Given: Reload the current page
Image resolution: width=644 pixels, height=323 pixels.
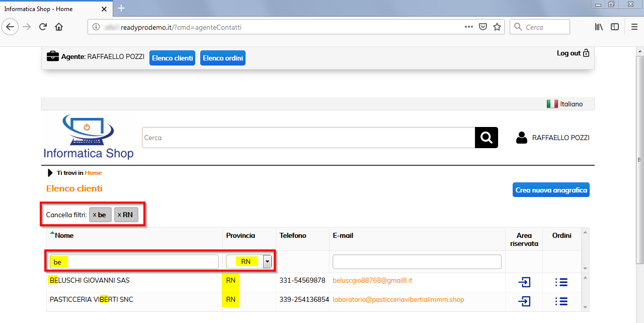Looking at the screenshot, I should (x=43, y=27).
